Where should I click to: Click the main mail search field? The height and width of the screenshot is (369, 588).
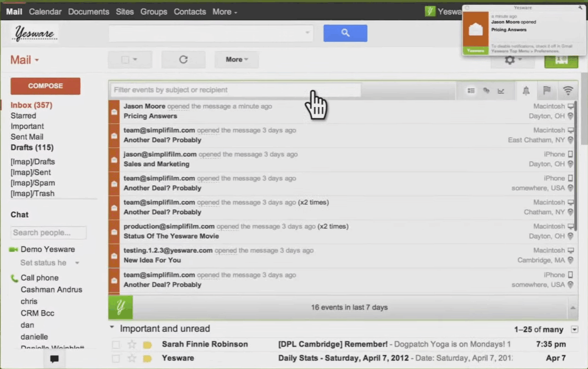(211, 33)
